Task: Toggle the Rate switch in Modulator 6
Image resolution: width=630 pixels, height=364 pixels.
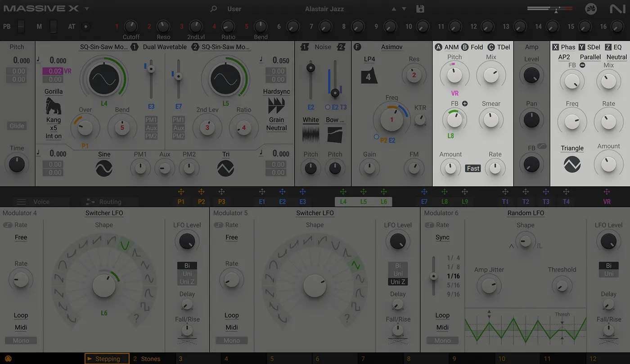Action: (429, 225)
